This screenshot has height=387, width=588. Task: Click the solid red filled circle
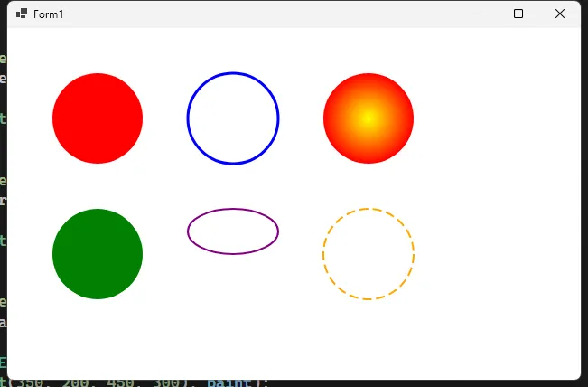tap(98, 118)
